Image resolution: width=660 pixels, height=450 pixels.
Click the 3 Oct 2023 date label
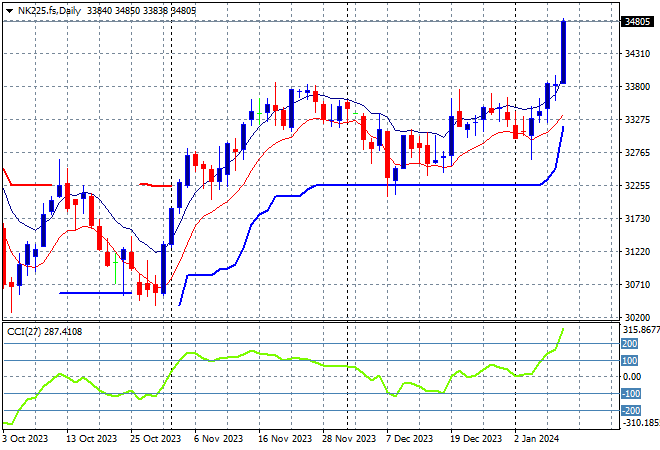point(26,439)
